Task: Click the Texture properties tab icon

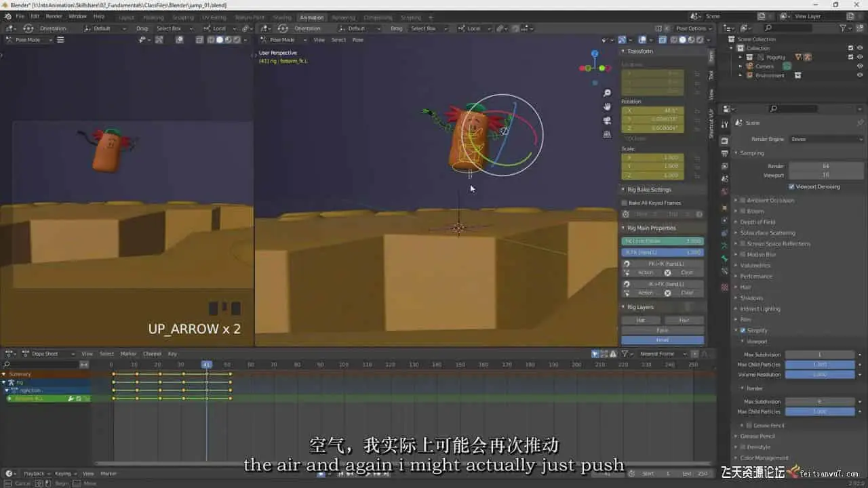Action: [x=725, y=287]
